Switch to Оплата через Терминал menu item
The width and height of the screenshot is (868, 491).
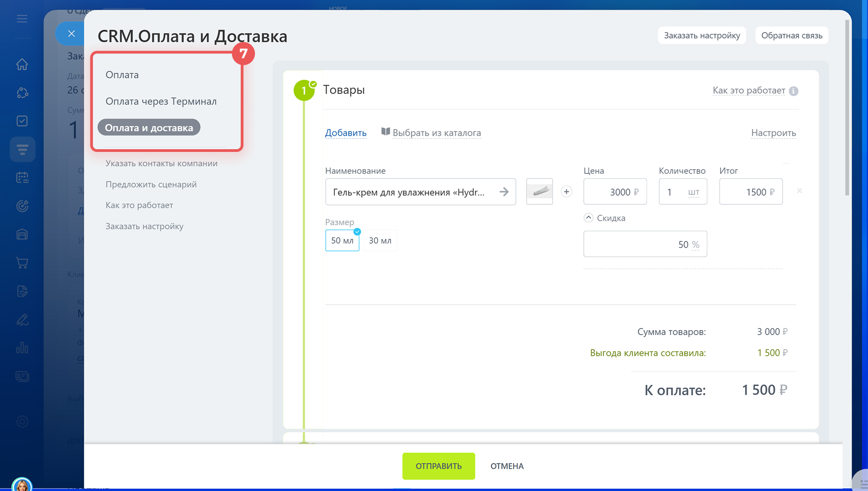tap(161, 101)
